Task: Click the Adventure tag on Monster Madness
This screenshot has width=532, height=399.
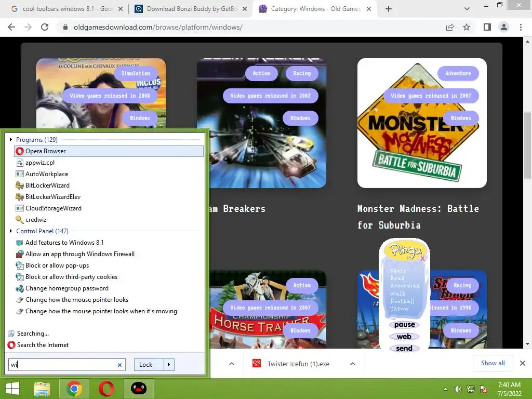Action: coord(458,73)
